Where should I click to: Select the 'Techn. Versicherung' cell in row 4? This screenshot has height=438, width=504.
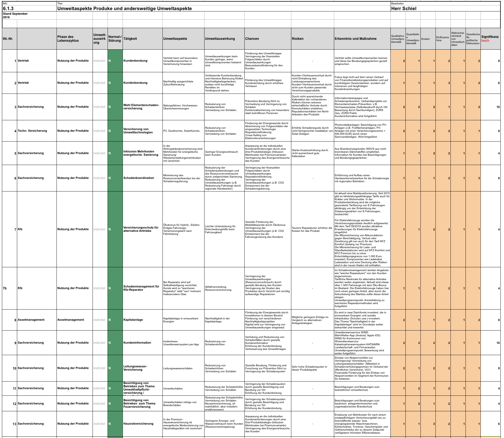[32, 131]
